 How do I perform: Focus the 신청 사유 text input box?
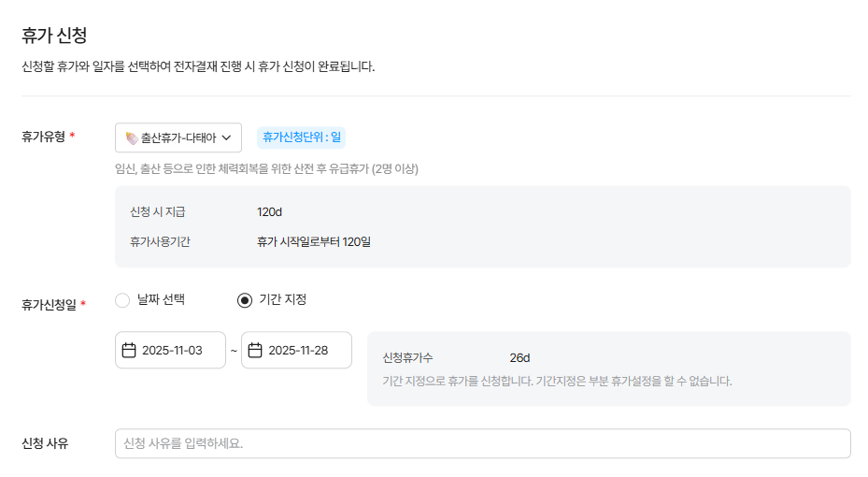(x=482, y=443)
